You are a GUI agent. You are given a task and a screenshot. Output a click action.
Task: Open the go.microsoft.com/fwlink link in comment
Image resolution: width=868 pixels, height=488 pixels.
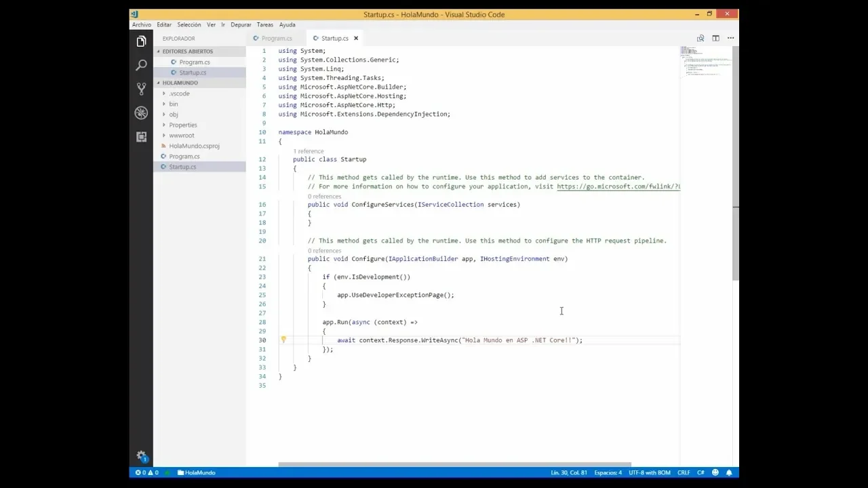coord(618,186)
